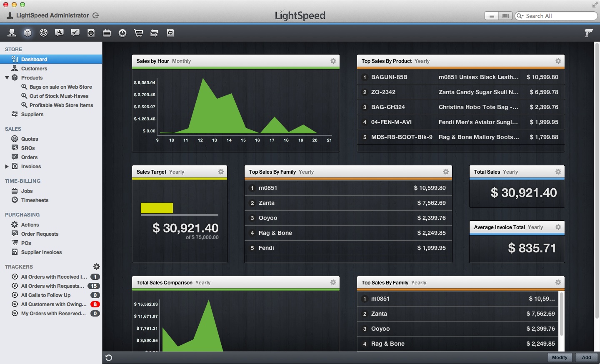Image resolution: width=600 pixels, height=364 pixels.
Task: Select the Products cube toolbar icon
Action: 27,33
